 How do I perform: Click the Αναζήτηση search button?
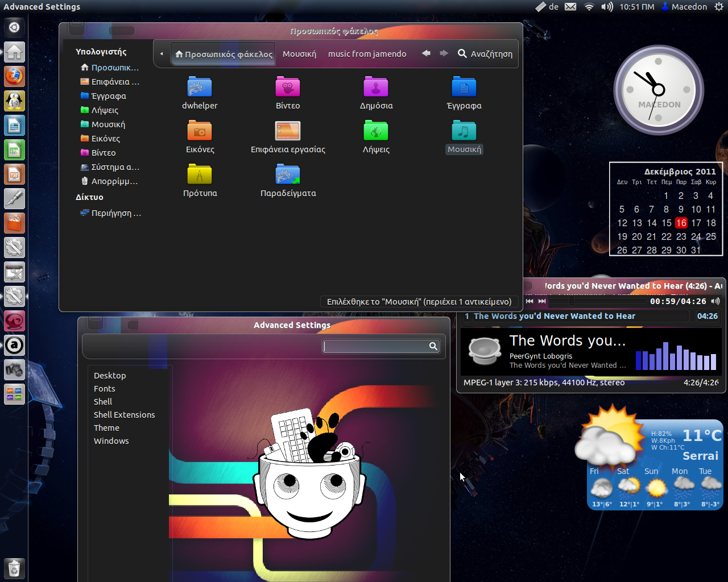point(485,54)
